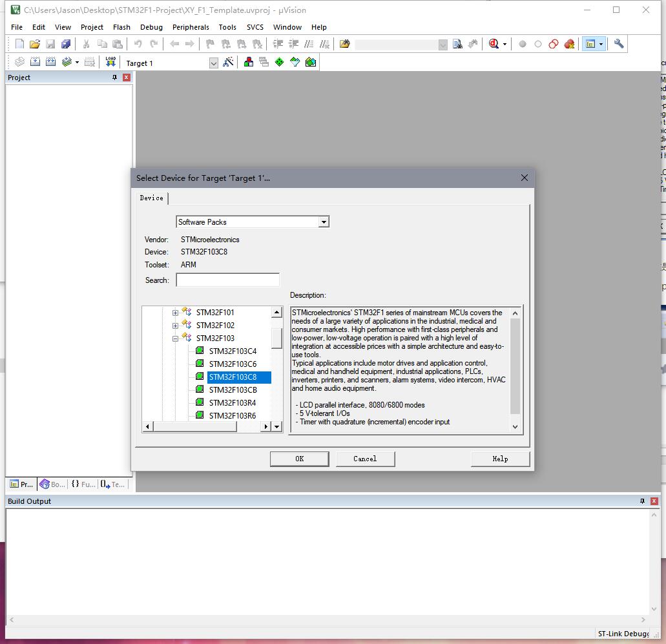Save the current file via toolbar icon
The width and height of the screenshot is (666, 644).
click(x=50, y=44)
